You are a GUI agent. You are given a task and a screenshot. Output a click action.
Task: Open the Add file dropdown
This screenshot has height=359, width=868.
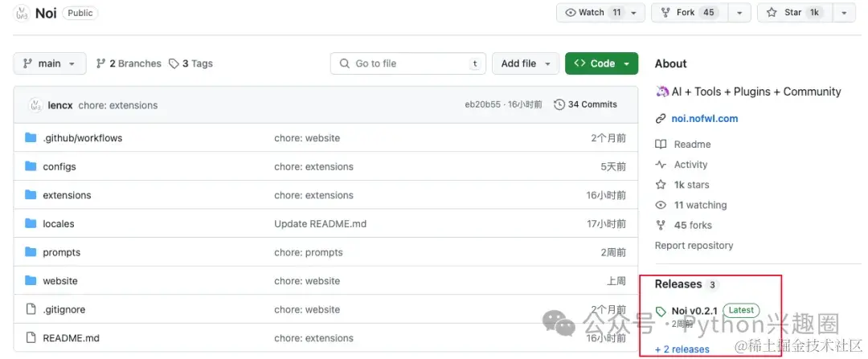pyautogui.click(x=526, y=63)
